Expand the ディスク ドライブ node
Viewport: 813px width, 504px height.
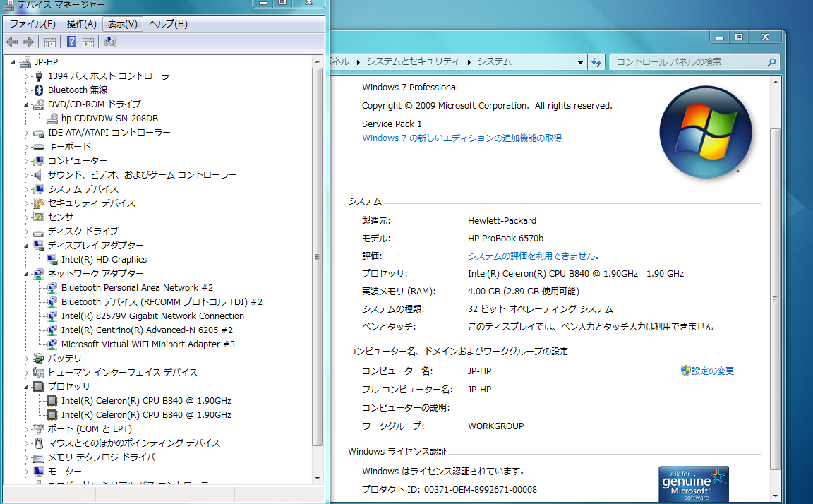[x=26, y=232]
